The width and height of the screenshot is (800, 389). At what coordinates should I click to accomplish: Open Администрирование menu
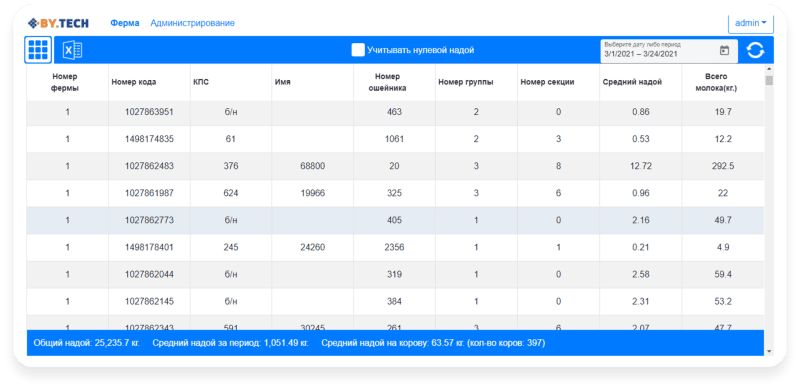click(192, 23)
